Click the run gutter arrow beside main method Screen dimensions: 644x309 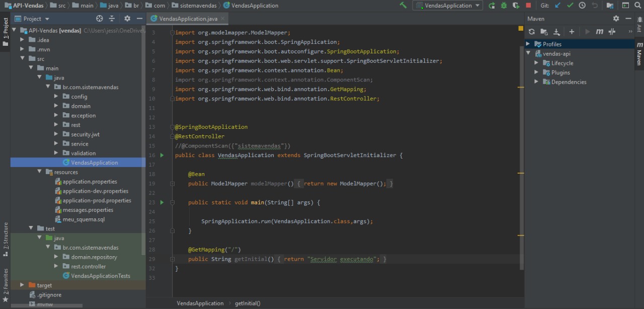(162, 202)
